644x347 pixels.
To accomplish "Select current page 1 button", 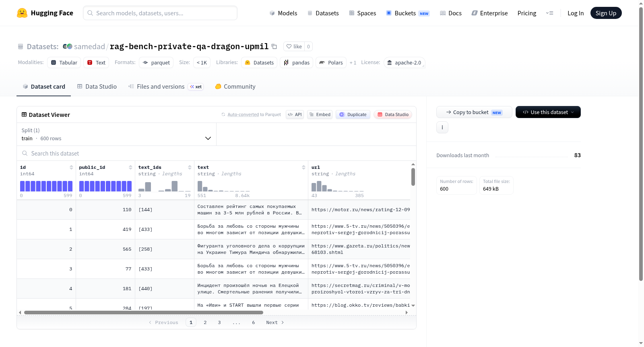I will [191, 322].
